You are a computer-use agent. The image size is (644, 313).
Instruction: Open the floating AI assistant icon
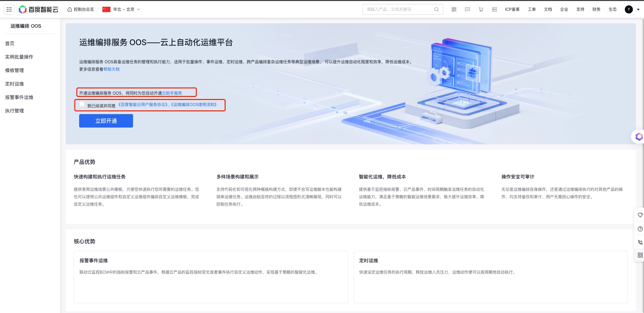coord(639,137)
